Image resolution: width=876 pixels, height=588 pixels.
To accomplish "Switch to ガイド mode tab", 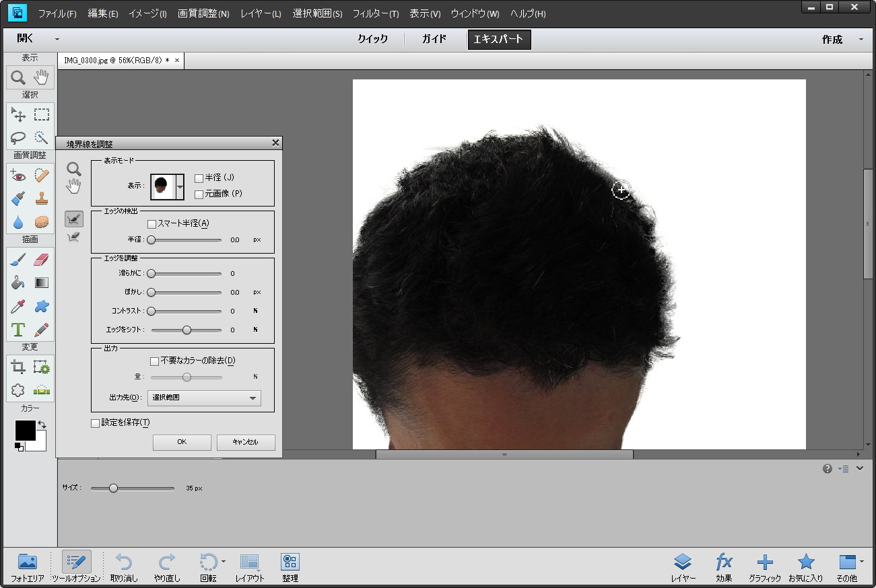I will tap(434, 39).
